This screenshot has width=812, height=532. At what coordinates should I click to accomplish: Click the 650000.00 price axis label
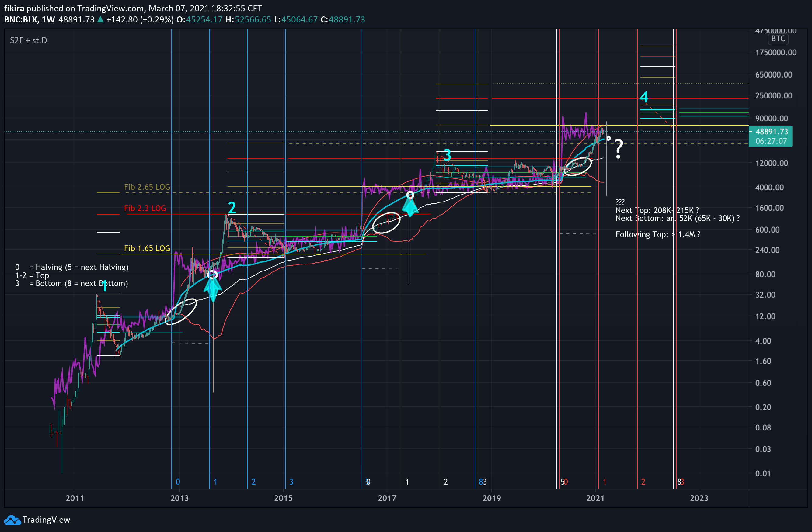[774, 75]
